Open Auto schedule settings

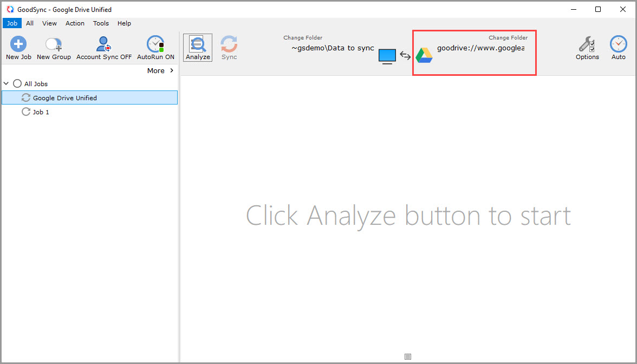pos(619,48)
